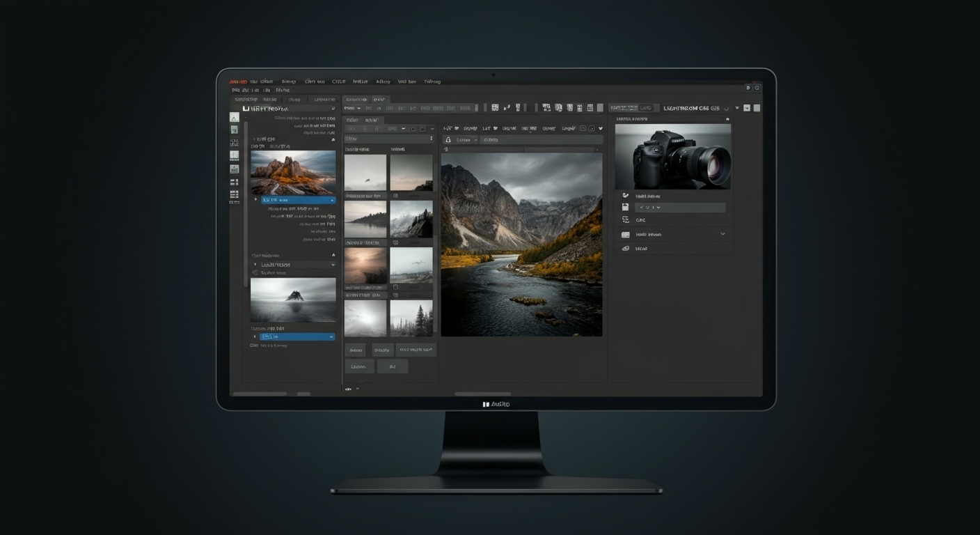Select the lock icon in the filter bar
The width and height of the screenshot is (980, 535).
point(448,139)
